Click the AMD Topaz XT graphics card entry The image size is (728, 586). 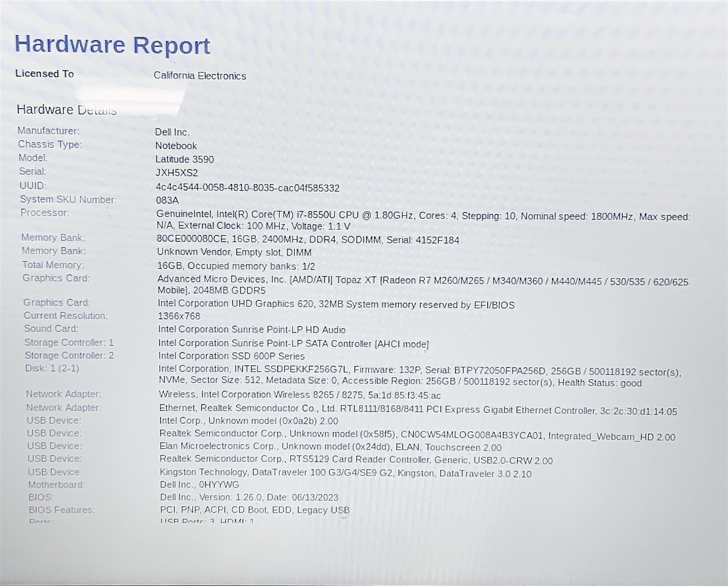[423, 285]
